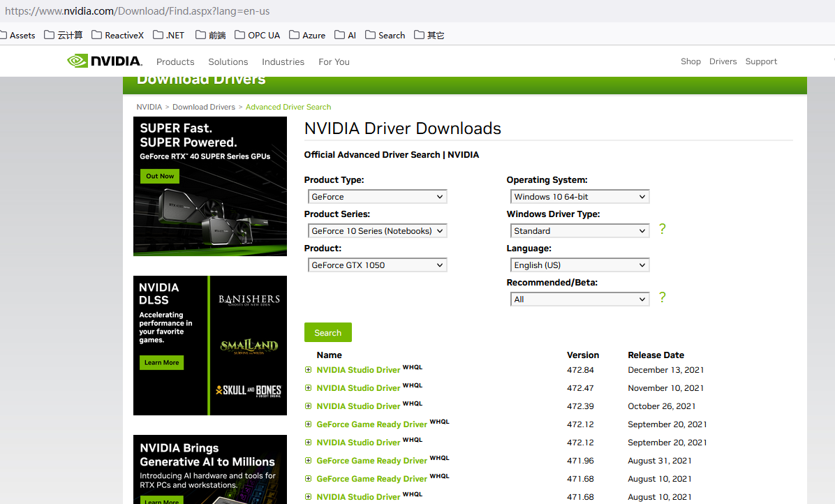The height and width of the screenshot is (504, 835).
Task: Click Out Now on RTX 40 SUPER ad
Action: coord(160,176)
